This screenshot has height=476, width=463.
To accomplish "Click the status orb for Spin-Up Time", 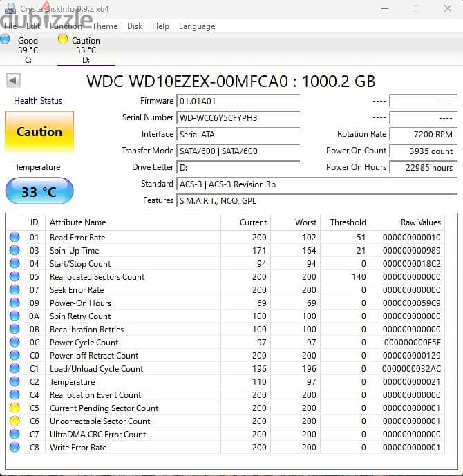I will pyautogui.click(x=15, y=250).
